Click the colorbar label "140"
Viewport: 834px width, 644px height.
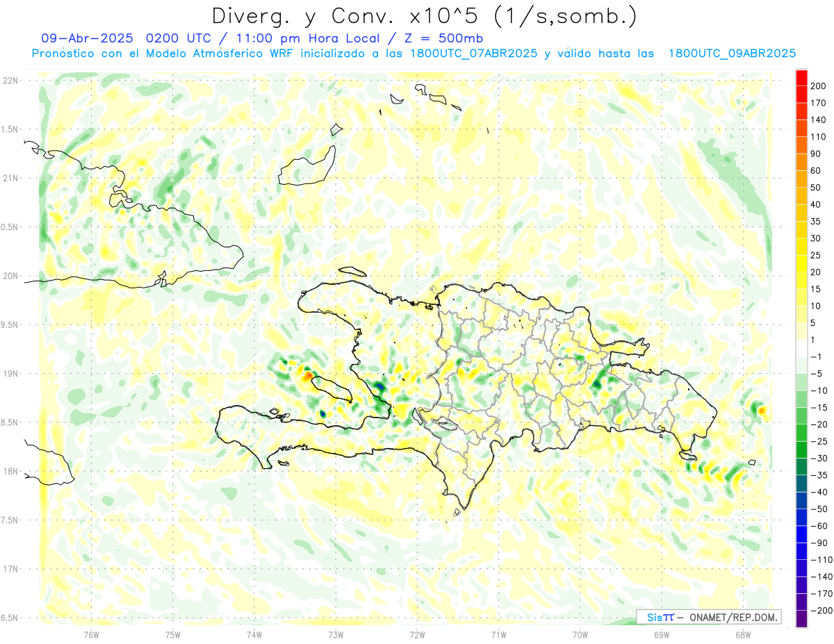[x=817, y=120]
